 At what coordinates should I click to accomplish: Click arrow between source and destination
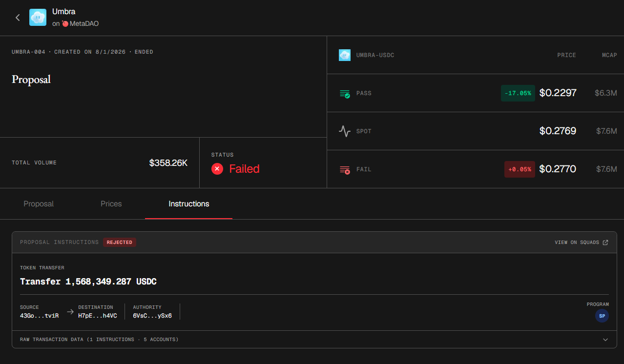(70, 311)
